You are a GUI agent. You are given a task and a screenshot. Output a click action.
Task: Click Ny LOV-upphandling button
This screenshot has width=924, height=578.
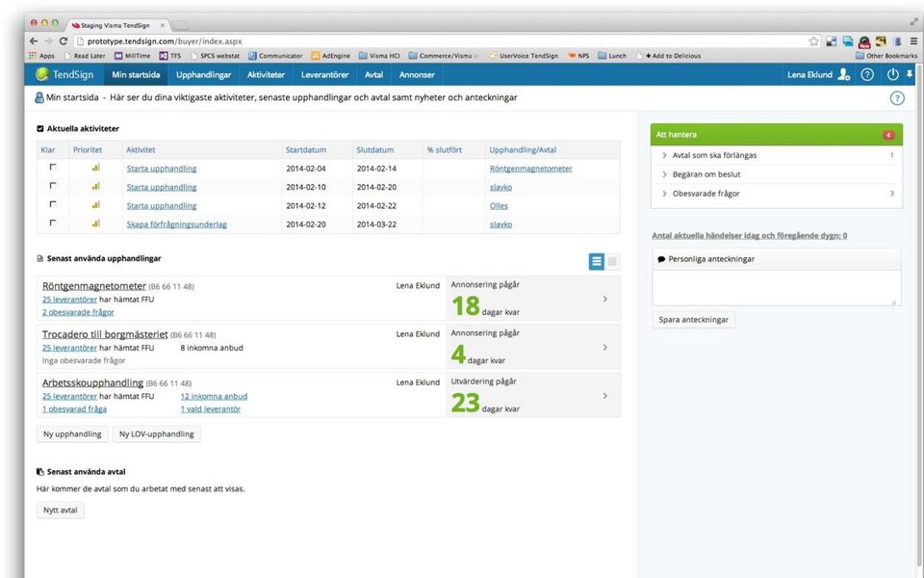click(156, 434)
